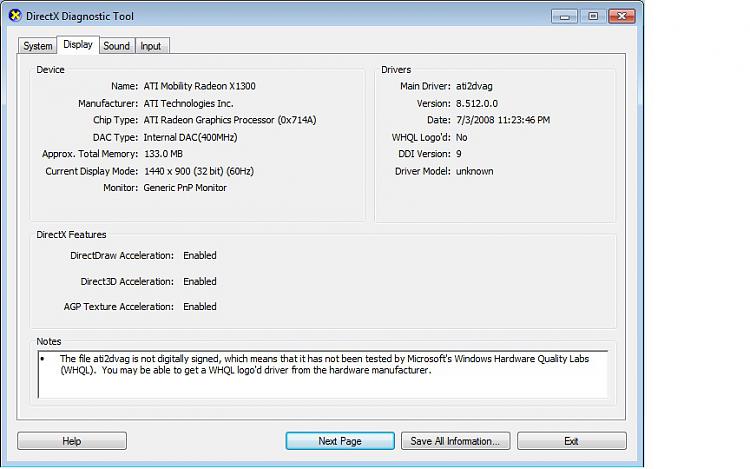Click manufacturer value 'ATI Technologies Inc.'
Image resolution: width=750 pixels, height=469 pixels.
click(x=188, y=103)
